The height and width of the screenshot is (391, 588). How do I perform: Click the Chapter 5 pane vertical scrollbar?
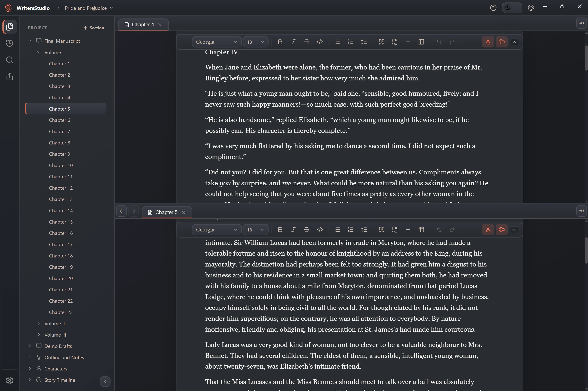(x=586, y=250)
